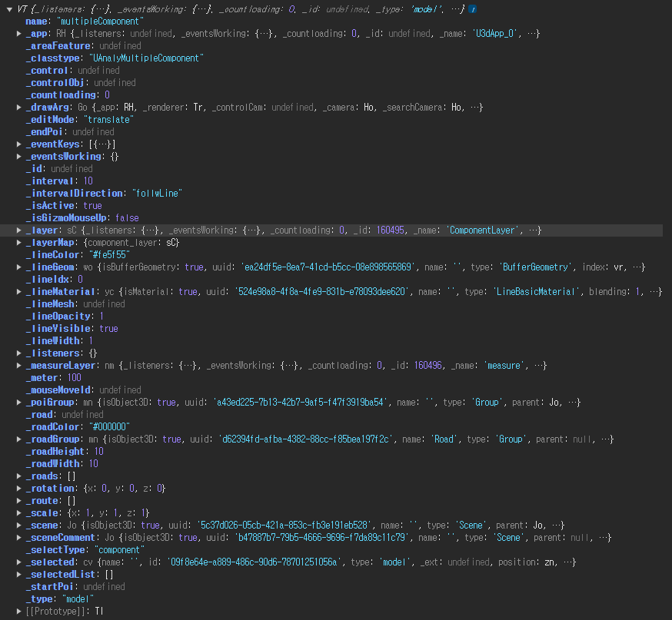Expand the _roadGroup Road property

pos(19,439)
